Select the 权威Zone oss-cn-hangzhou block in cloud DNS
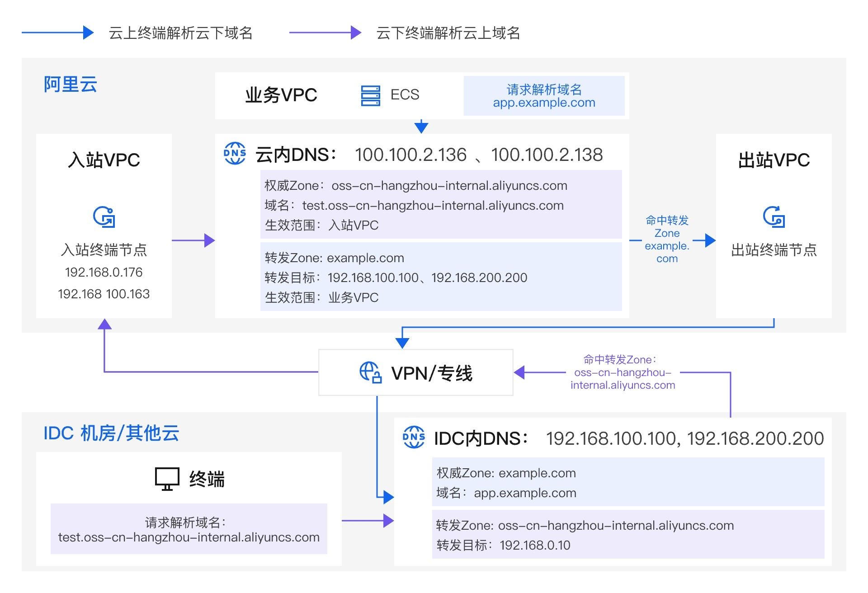The width and height of the screenshot is (868, 593). coord(441,205)
